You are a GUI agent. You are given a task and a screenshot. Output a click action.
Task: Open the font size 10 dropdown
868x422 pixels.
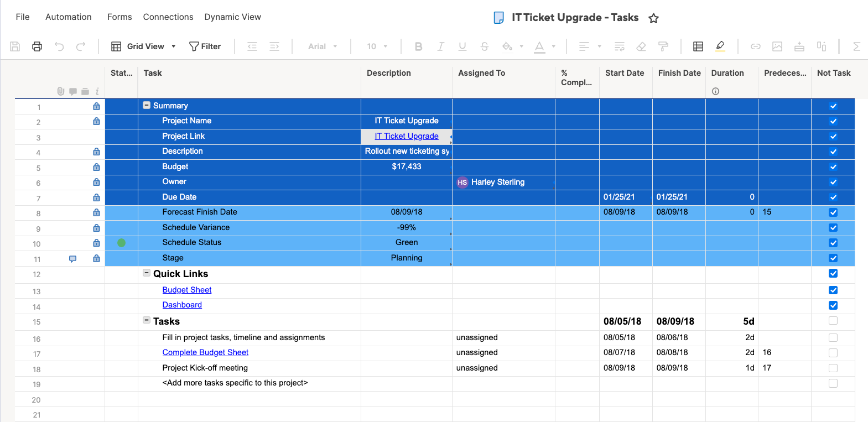[x=377, y=46]
